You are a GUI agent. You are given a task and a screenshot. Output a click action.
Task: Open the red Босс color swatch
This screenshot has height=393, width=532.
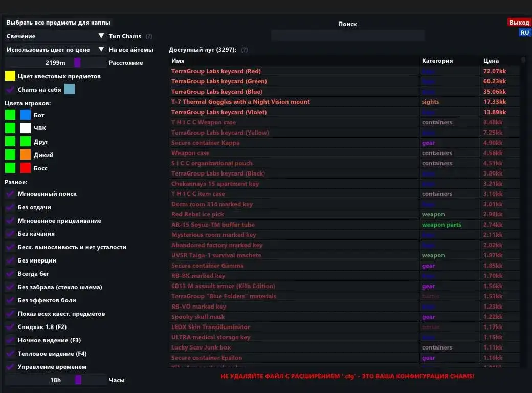click(x=26, y=168)
